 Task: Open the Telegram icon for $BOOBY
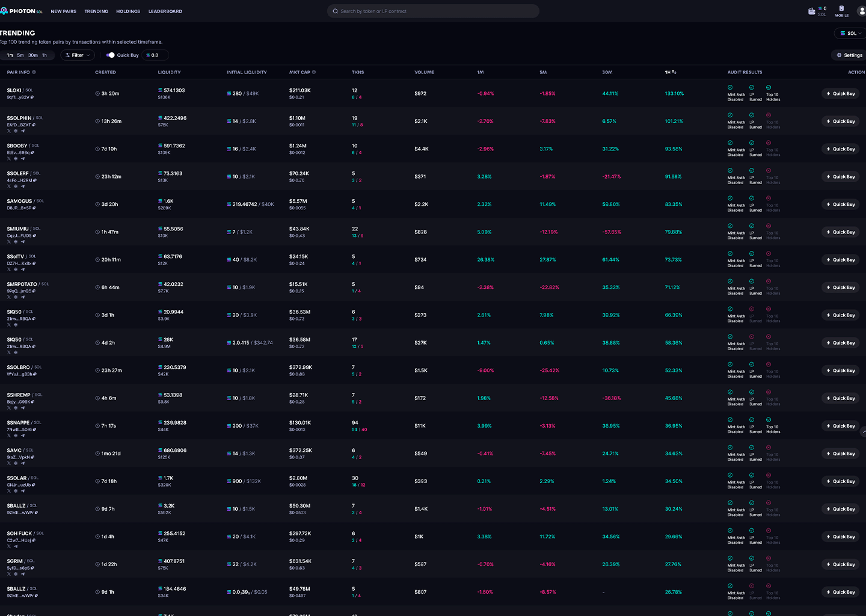click(23, 158)
